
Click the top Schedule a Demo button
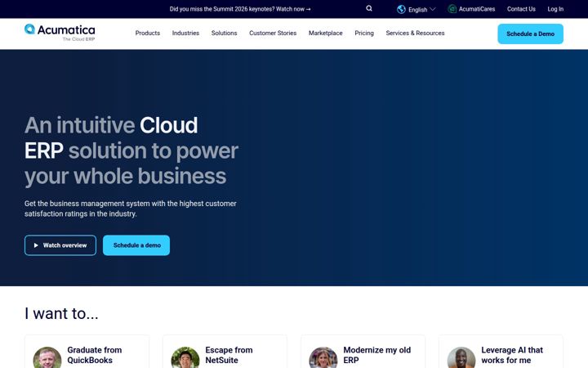530,34
